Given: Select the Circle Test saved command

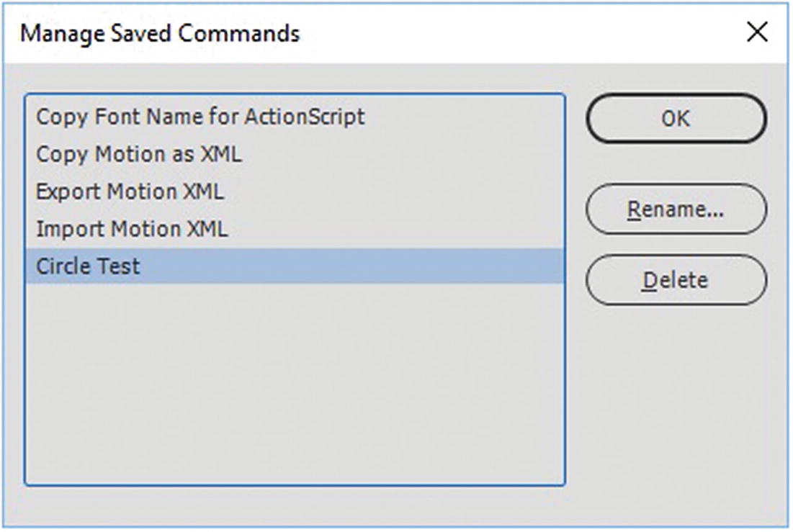Looking at the screenshot, I should (x=88, y=266).
